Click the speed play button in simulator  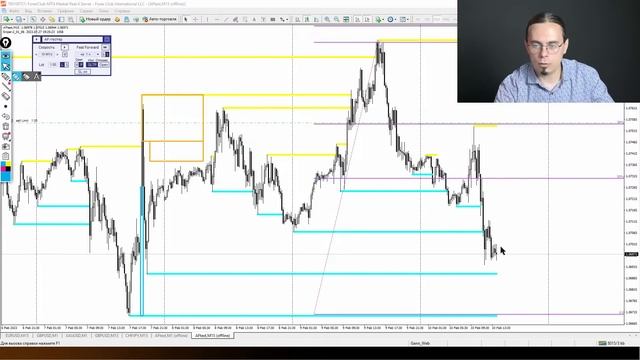pos(64,47)
